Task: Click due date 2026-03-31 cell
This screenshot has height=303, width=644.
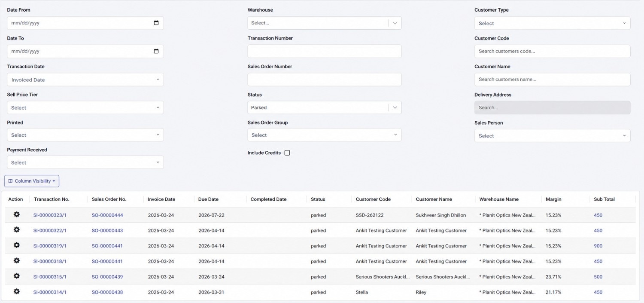Action: click(211, 292)
